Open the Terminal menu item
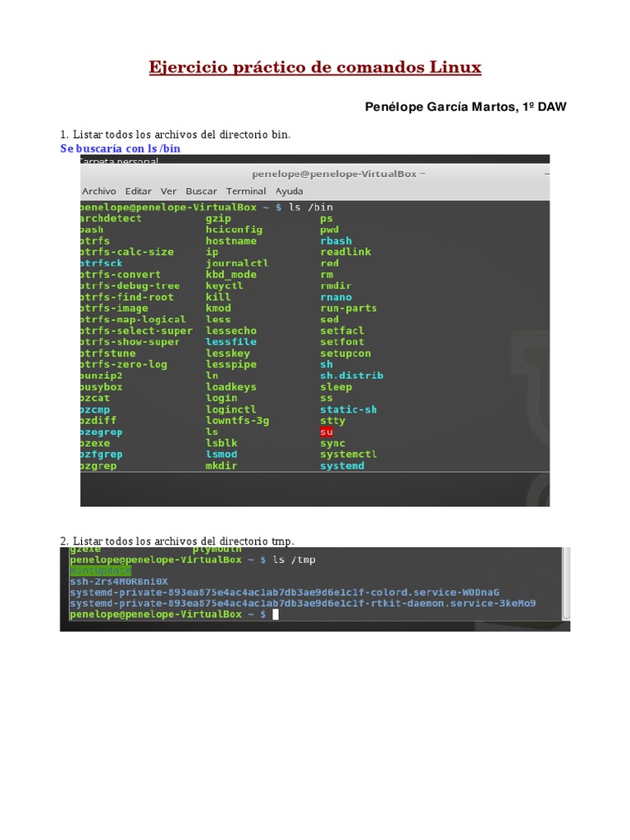 point(246,191)
